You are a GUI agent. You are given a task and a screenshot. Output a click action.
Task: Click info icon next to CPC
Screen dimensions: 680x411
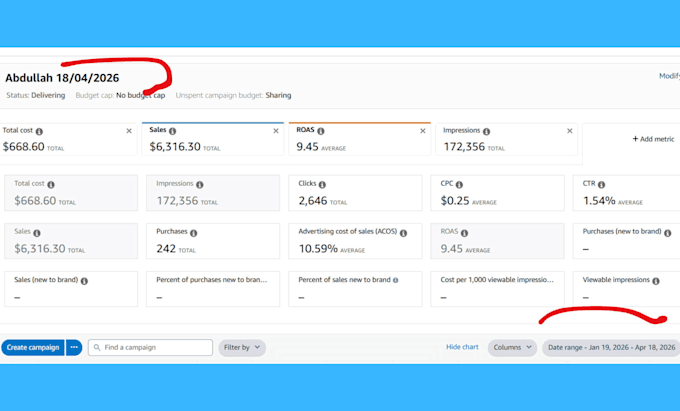pyautogui.click(x=459, y=185)
